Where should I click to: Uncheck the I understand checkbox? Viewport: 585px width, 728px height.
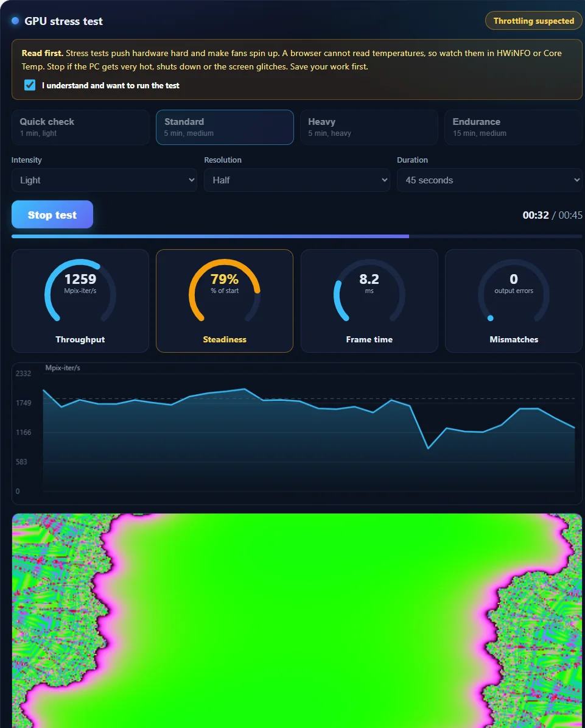30,85
